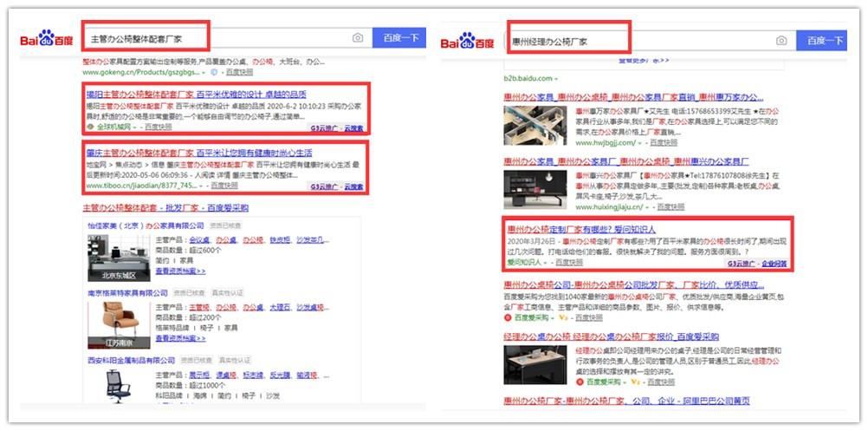This screenshot has height=431, width=868.
Task: Click 企业问答 tag in 爱问知识人 result
Action: 774,264
